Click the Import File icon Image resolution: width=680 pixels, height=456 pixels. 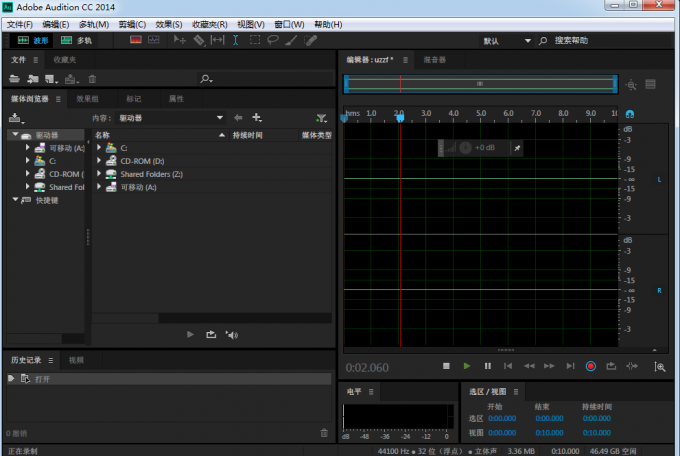tap(33, 79)
